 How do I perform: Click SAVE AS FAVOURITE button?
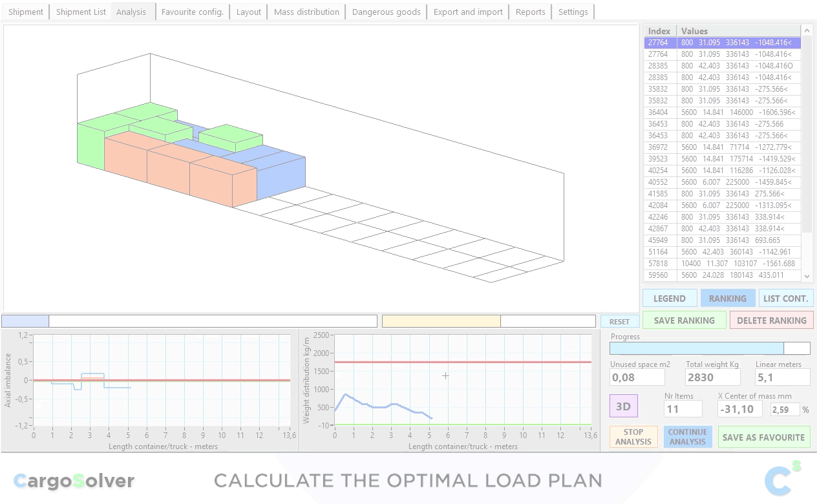763,437
